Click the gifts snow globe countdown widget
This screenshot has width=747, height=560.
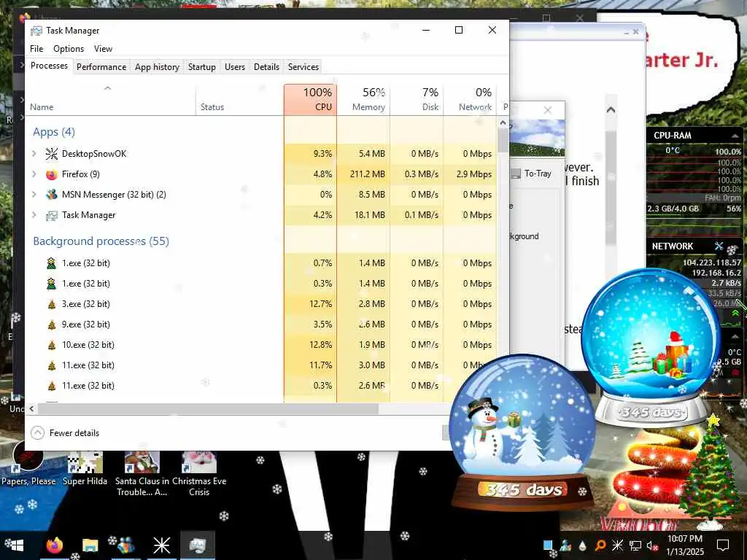651,348
